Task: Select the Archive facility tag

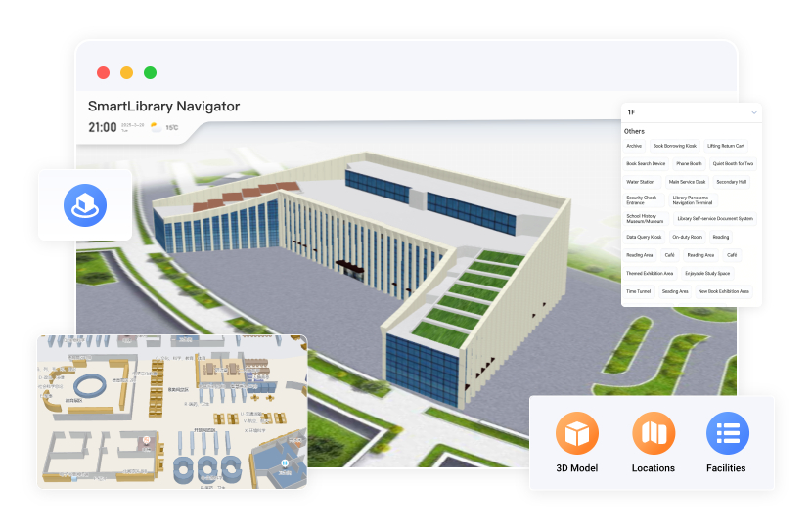Action: 634,146
